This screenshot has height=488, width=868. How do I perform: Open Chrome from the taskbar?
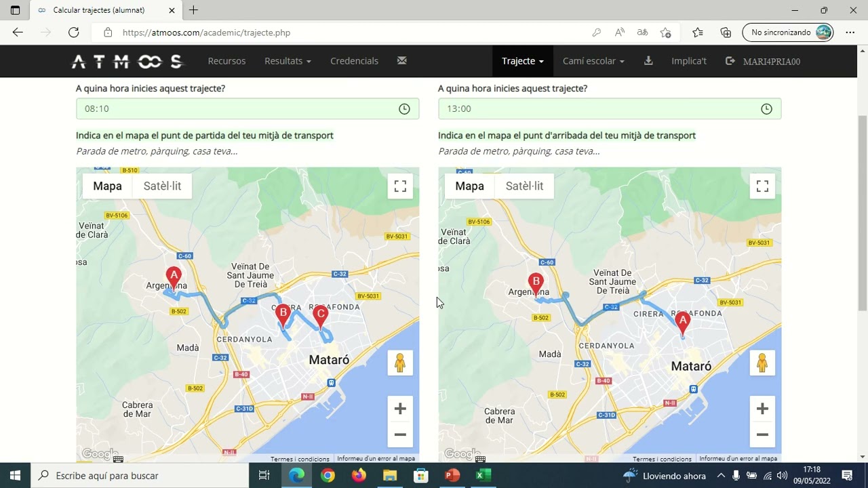tap(328, 475)
